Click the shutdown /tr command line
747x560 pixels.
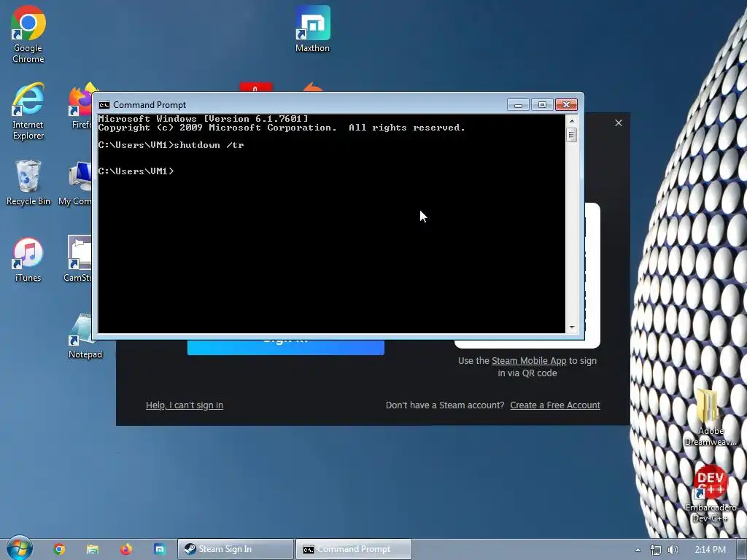pos(171,145)
